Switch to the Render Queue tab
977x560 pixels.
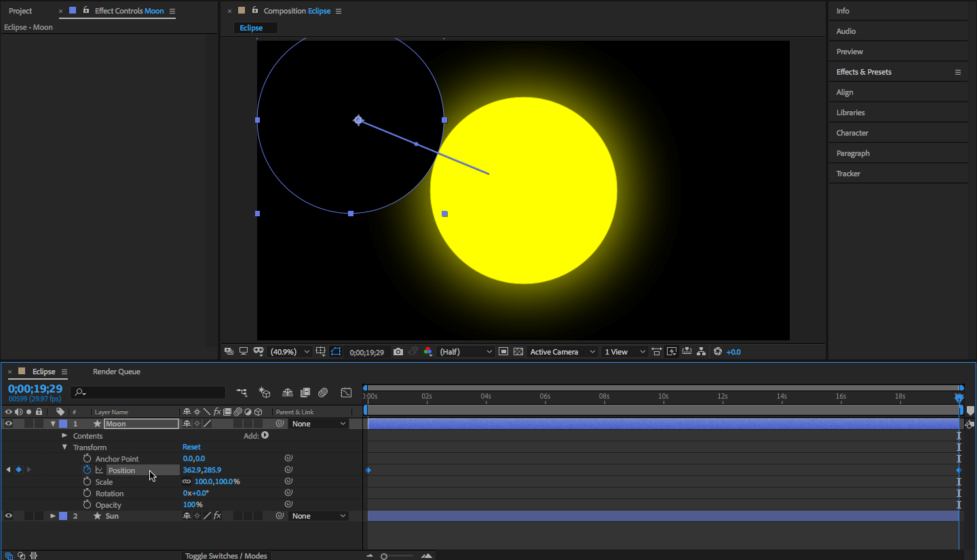click(x=117, y=372)
